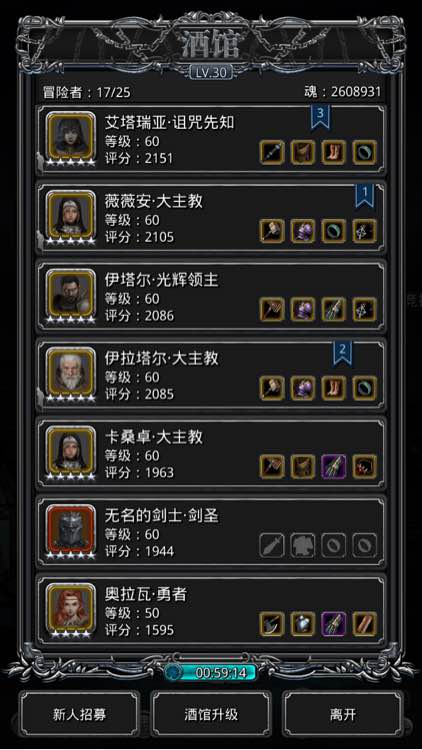The width and height of the screenshot is (422, 750).
Task: Click the 酒馆升级 button
Action: click(211, 715)
